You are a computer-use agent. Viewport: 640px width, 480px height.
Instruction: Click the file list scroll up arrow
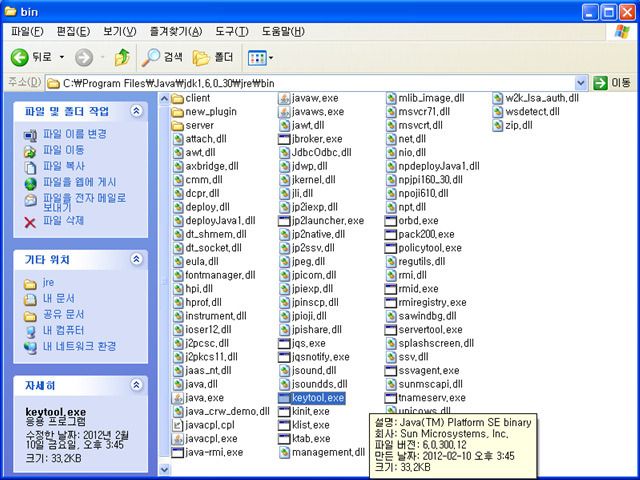pos(164,98)
